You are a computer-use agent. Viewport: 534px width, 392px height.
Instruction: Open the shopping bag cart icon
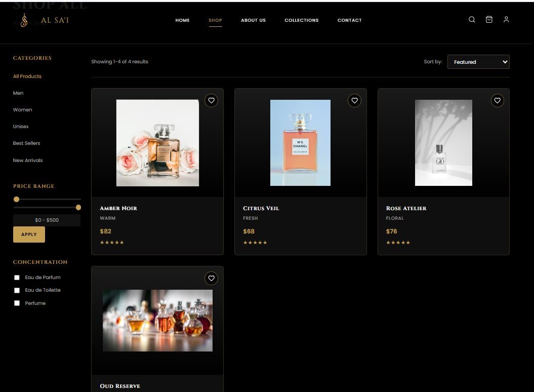[x=489, y=19]
